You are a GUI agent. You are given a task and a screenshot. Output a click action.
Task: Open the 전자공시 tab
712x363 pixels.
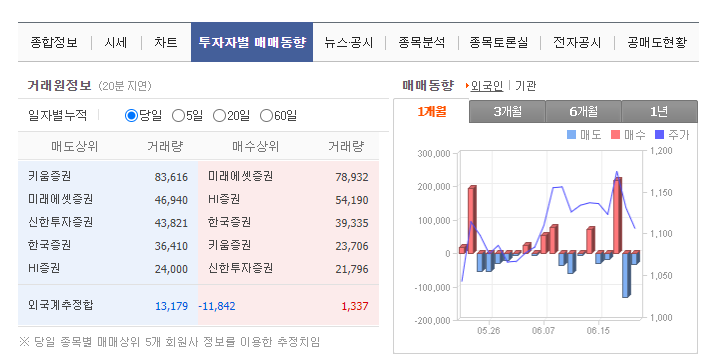[x=577, y=42]
